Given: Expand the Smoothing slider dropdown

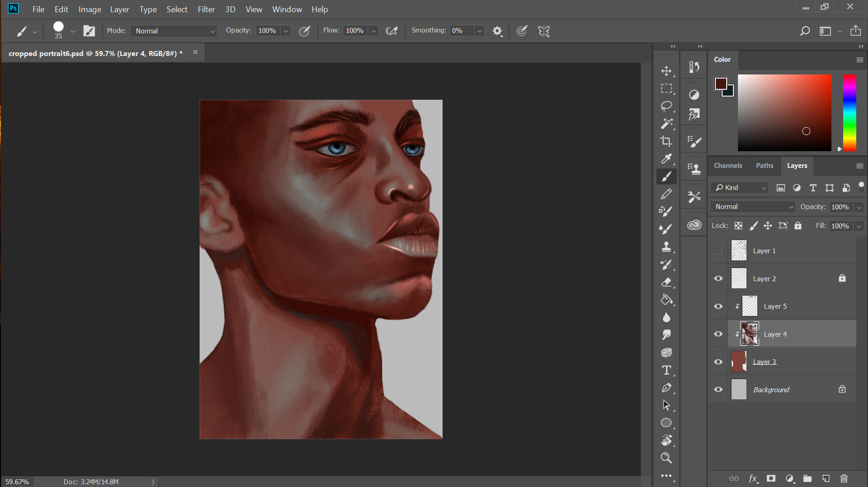Looking at the screenshot, I should point(480,31).
